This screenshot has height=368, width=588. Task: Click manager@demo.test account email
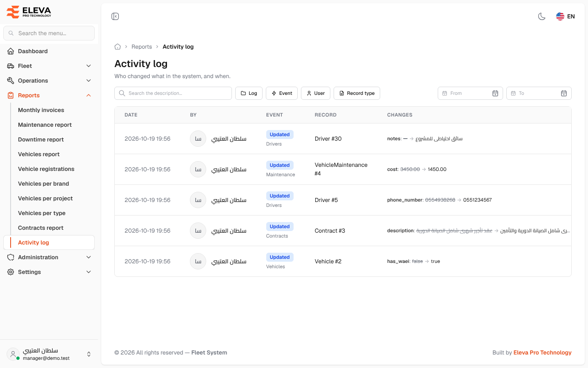point(46,358)
